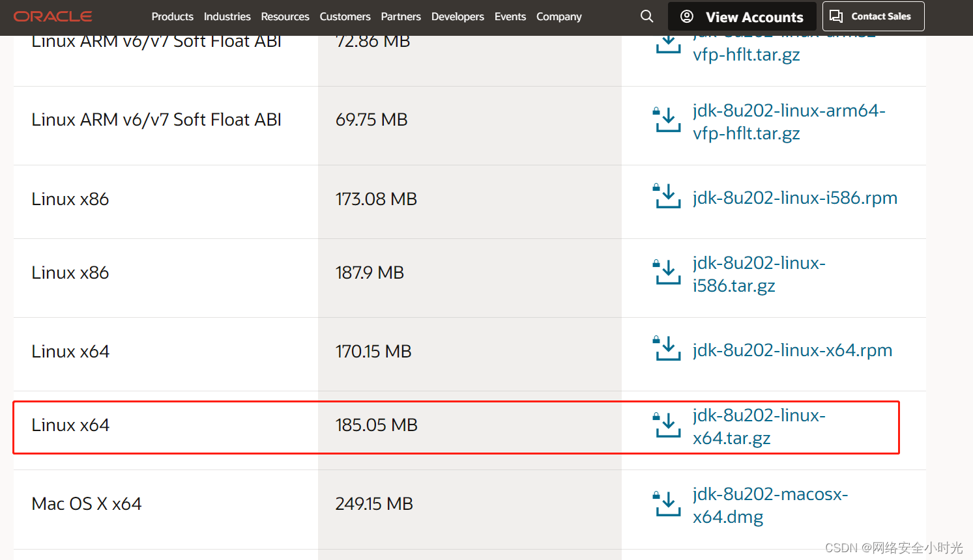Open the Industries menu
Screen dimensions: 973x560
pos(227,16)
